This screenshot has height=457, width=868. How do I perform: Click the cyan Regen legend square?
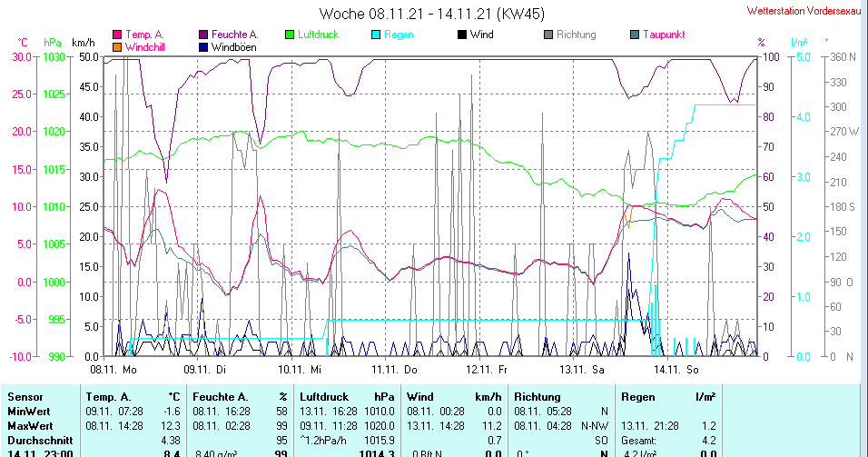click(376, 35)
